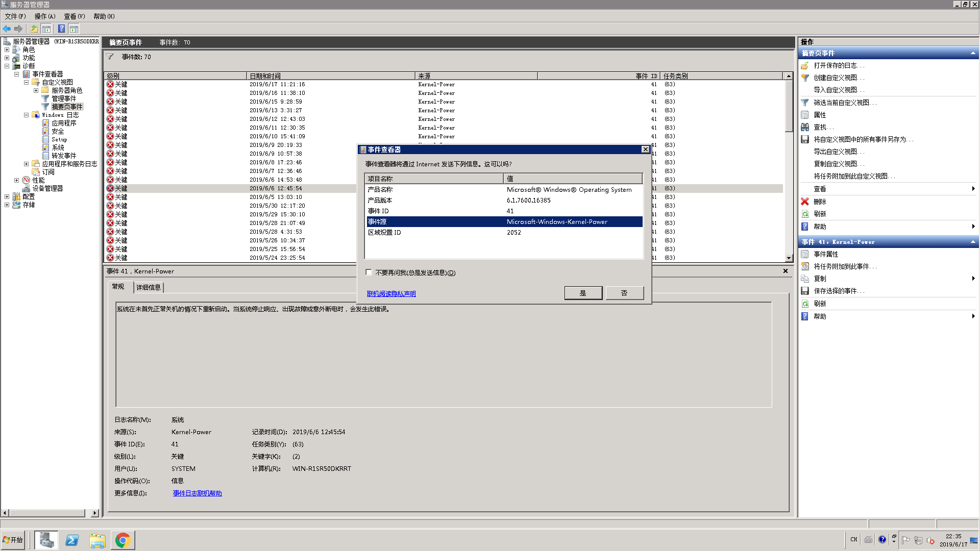Expand the Roles tree node
Image resolution: width=980 pixels, height=551 pixels.
click(x=7, y=49)
